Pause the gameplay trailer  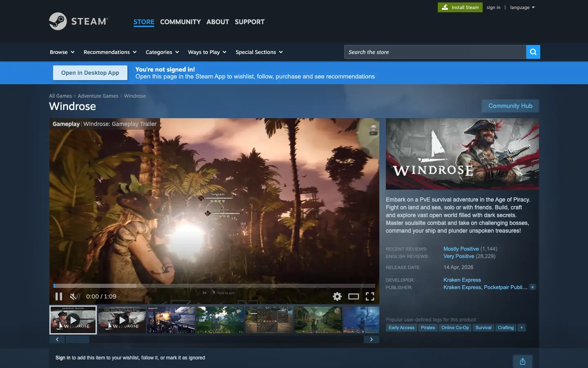pos(59,296)
